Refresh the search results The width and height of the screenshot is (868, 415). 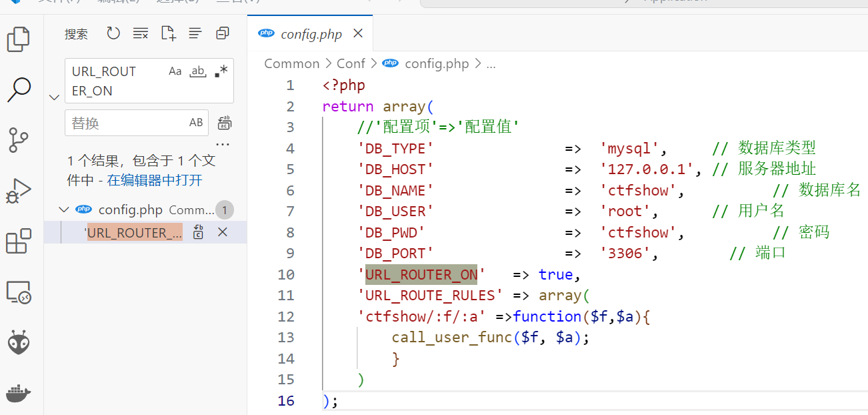pyautogui.click(x=113, y=33)
